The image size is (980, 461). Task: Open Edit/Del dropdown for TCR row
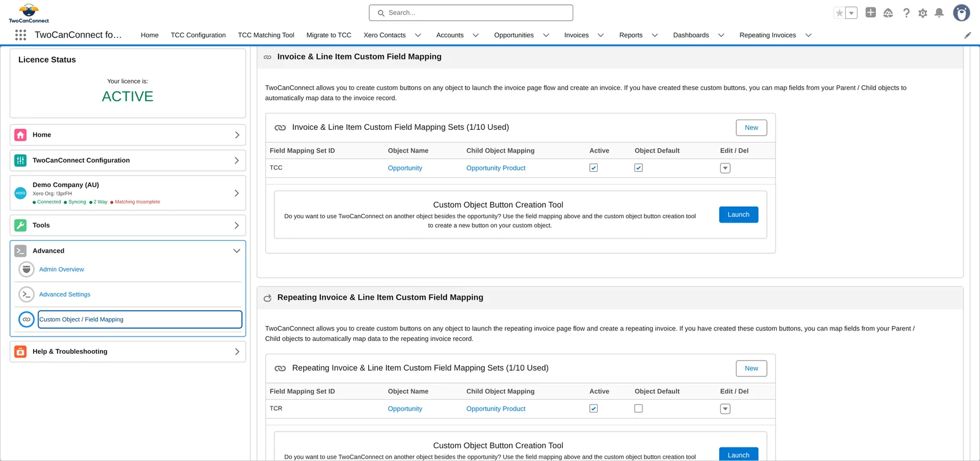tap(725, 409)
